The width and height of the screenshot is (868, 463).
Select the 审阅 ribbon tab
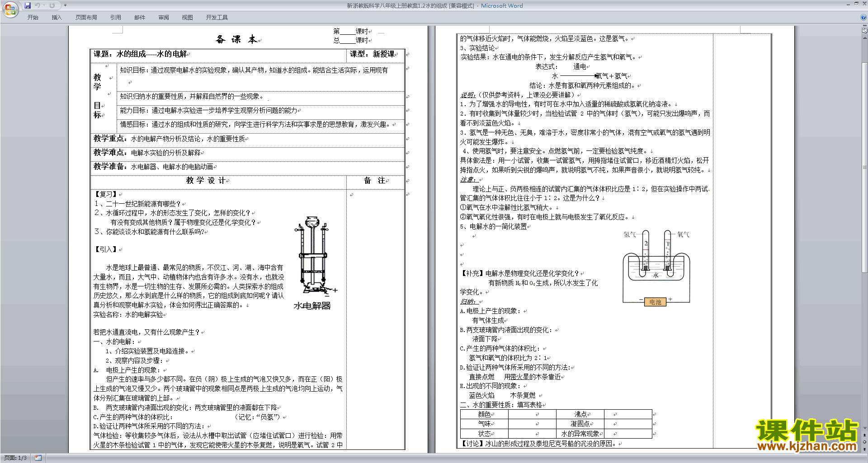click(164, 18)
